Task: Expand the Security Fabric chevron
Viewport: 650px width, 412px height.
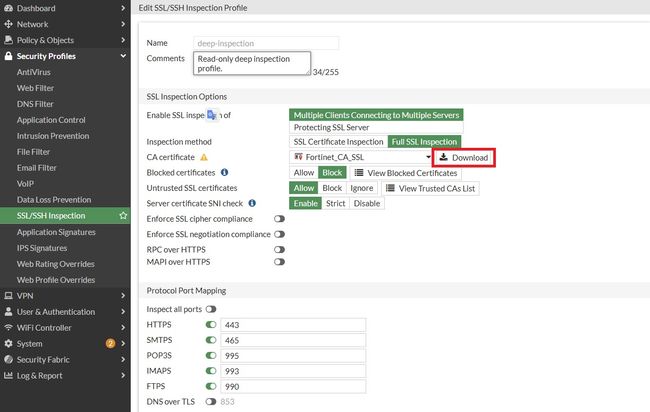Action: point(123,359)
